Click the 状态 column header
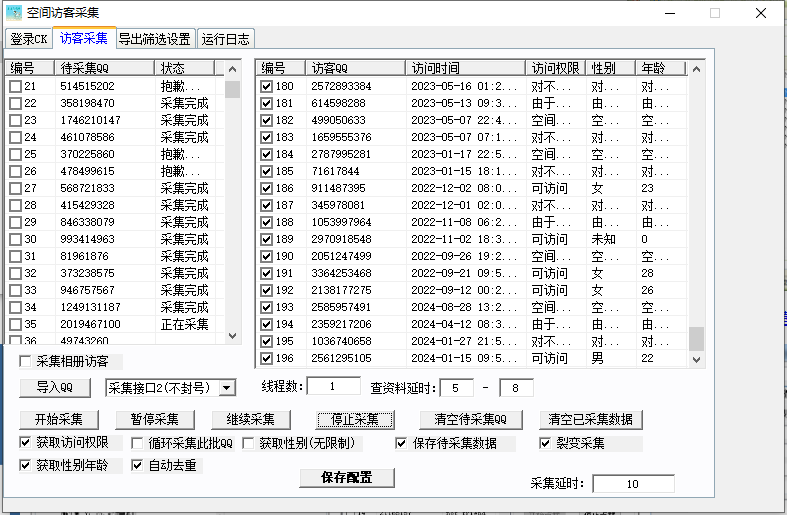 tap(185, 68)
